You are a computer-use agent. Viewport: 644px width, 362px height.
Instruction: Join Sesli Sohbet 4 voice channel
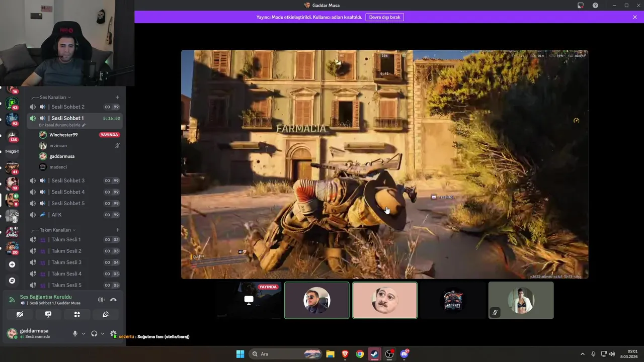pyautogui.click(x=74, y=192)
